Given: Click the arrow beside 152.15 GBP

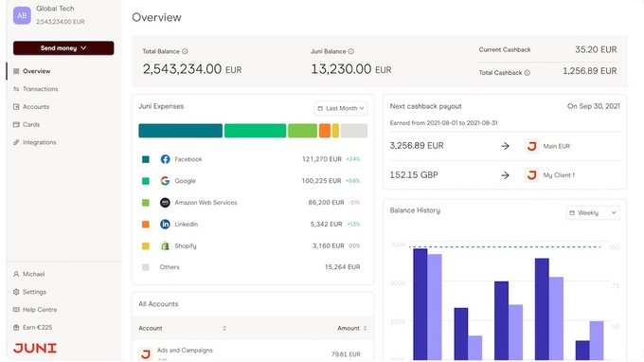Looking at the screenshot, I should click(505, 175).
